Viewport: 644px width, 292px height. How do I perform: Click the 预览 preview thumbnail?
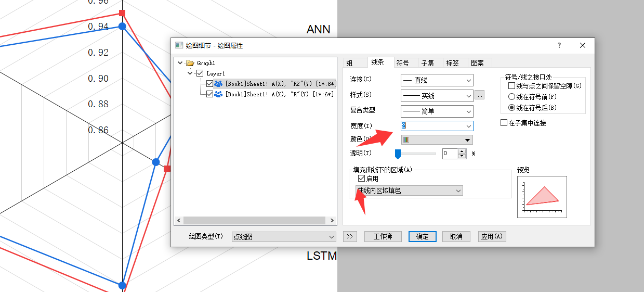(542, 197)
